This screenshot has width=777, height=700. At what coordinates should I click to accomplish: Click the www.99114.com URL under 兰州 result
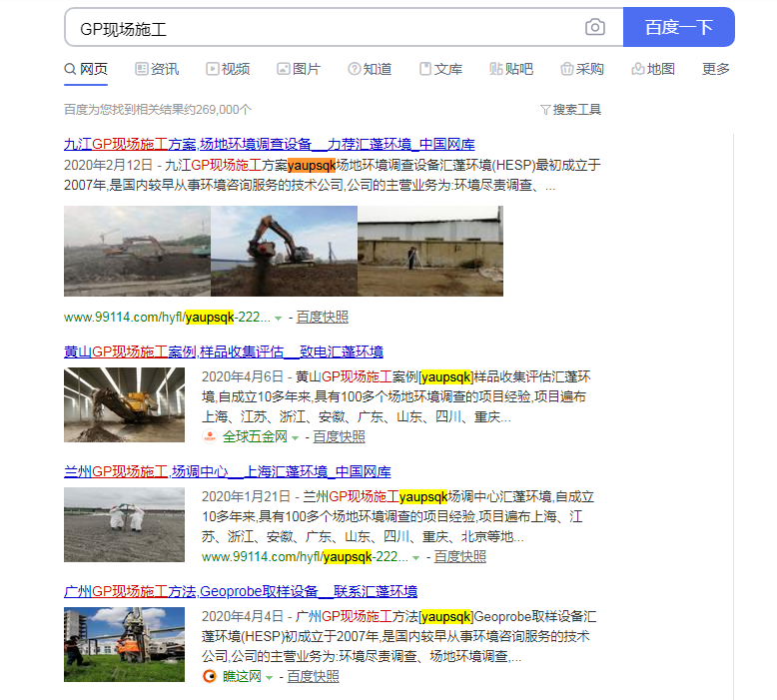tap(305, 557)
